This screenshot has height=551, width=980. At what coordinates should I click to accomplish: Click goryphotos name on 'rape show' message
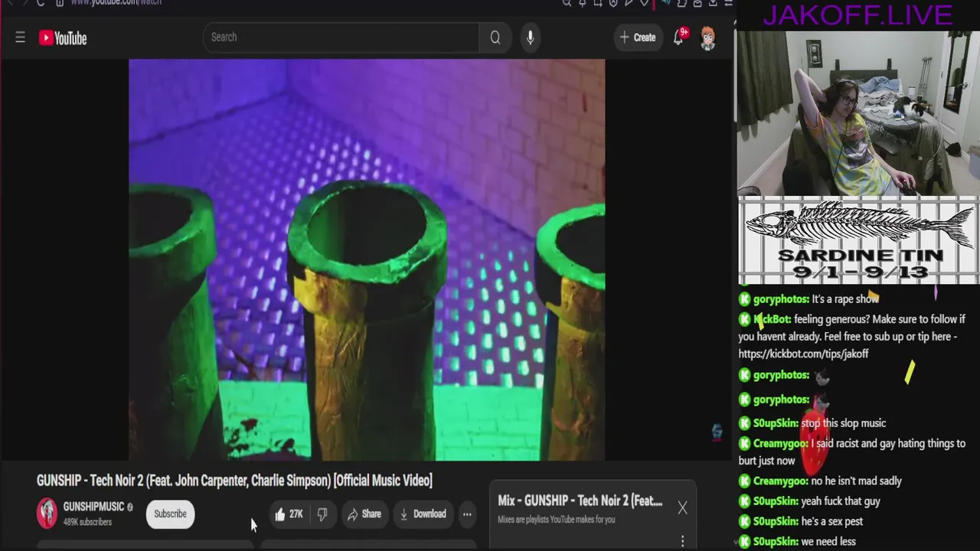coord(781,299)
